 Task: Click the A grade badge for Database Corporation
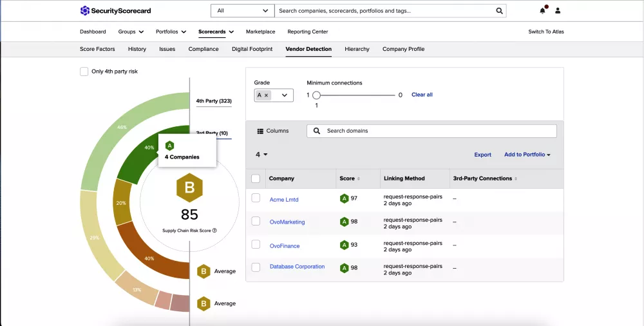344,268
